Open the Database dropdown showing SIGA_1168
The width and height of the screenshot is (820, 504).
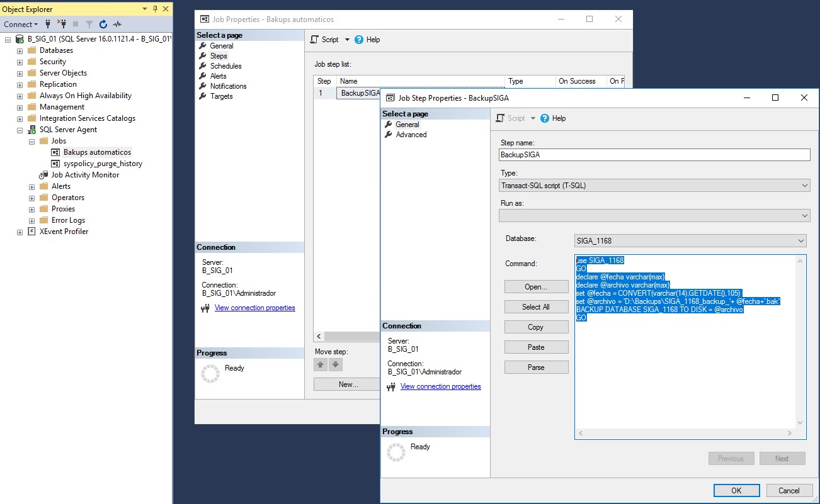click(690, 240)
